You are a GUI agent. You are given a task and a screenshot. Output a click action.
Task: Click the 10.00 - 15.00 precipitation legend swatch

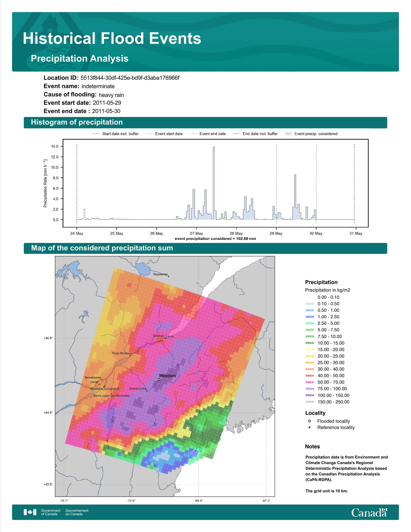(310, 343)
